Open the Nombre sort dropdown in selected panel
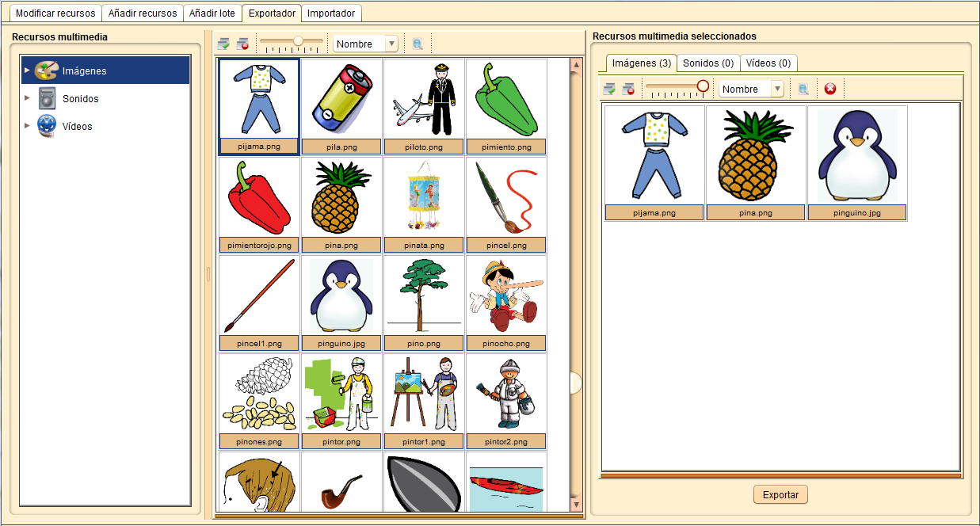 point(751,90)
